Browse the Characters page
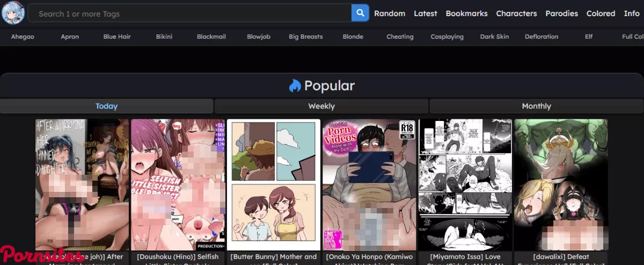The width and height of the screenshot is (644, 265). (x=516, y=13)
